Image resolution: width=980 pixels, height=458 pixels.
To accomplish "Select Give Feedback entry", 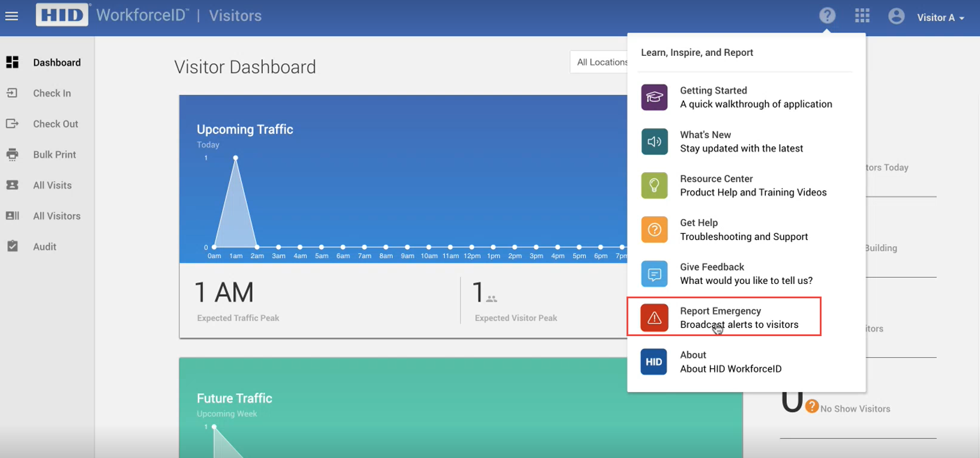I will coord(746,274).
